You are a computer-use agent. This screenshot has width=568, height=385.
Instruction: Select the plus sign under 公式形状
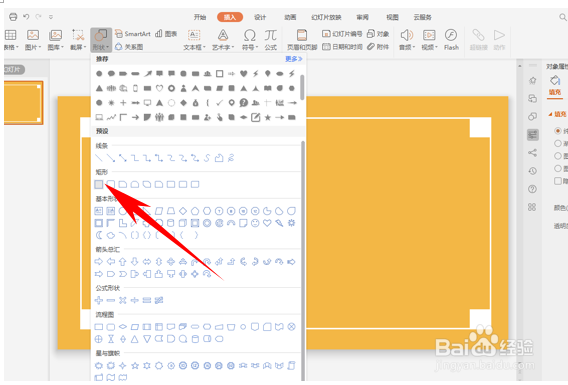(99, 300)
